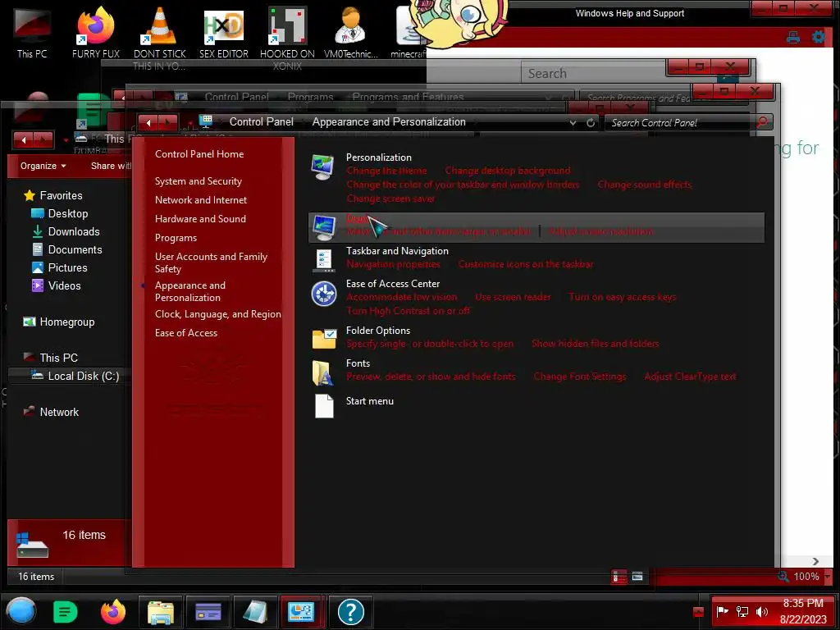
Task: Launch Firefox from the taskbar
Action: 113,611
